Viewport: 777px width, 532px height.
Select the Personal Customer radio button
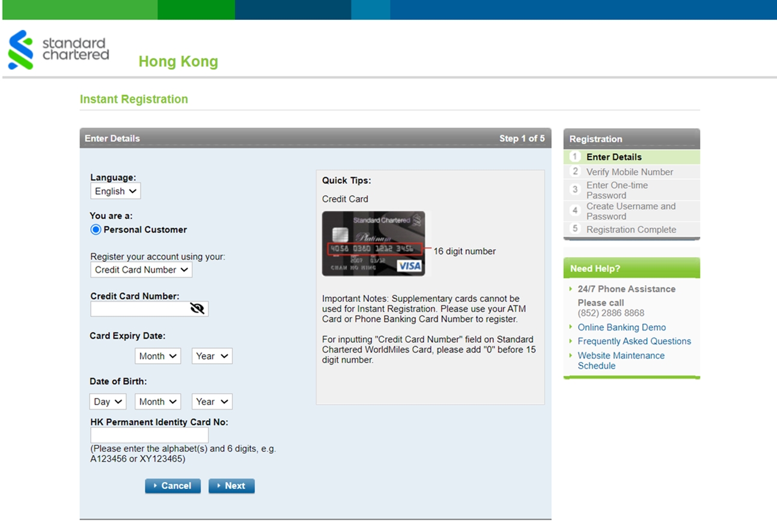(x=96, y=230)
